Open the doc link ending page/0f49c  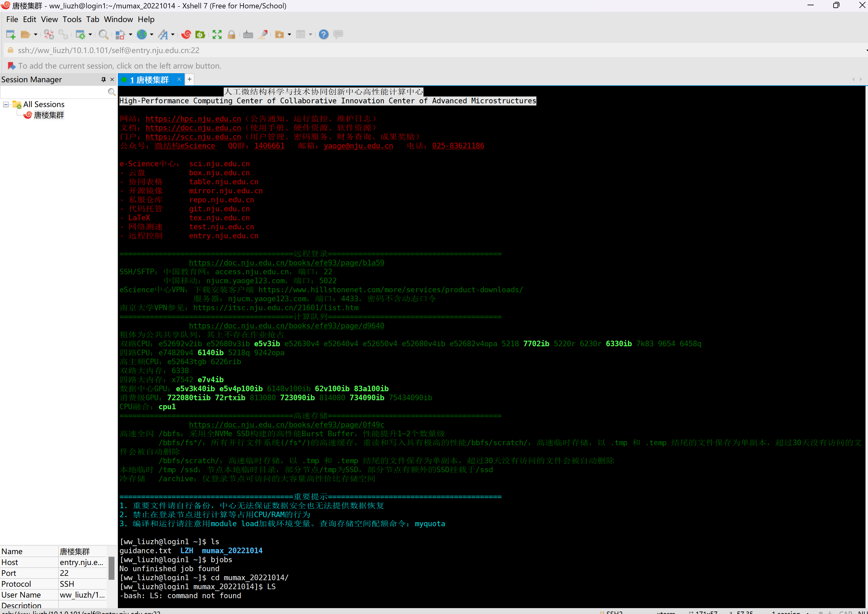point(287,424)
